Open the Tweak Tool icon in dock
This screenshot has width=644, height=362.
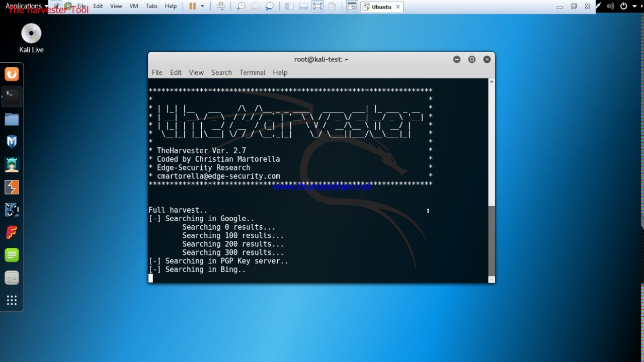click(x=12, y=278)
